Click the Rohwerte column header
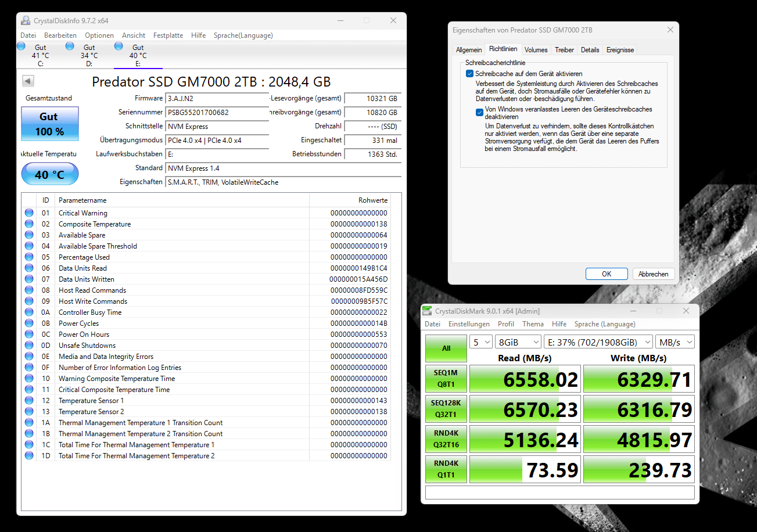The width and height of the screenshot is (757, 532). (x=350, y=200)
